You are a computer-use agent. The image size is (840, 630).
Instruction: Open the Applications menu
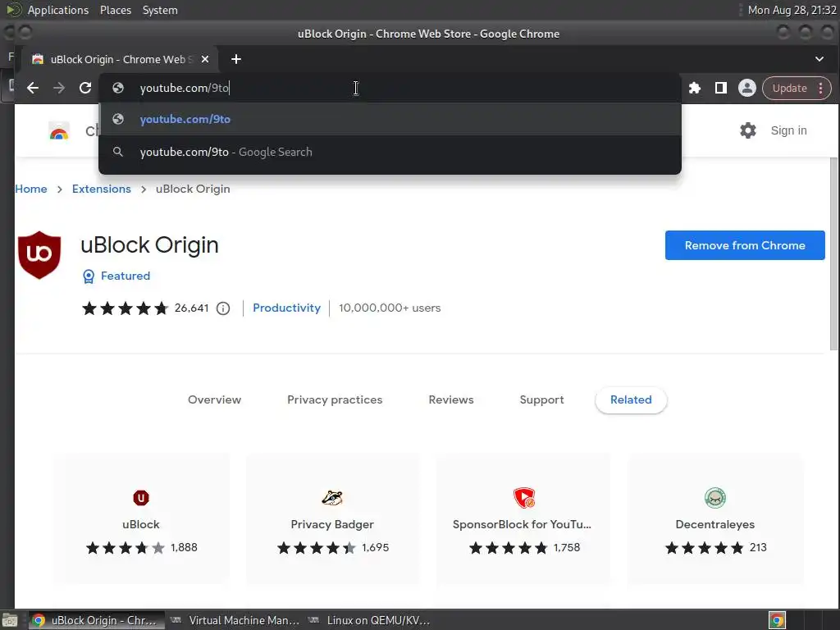(x=58, y=10)
